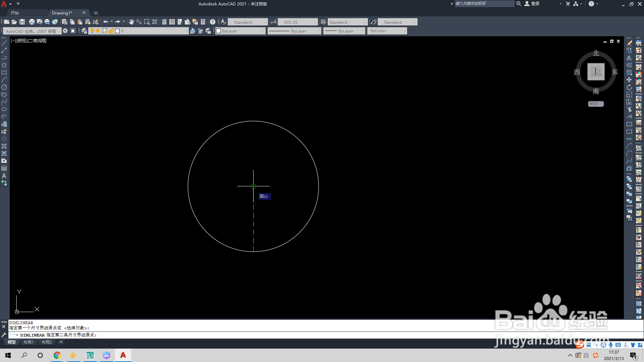Select the Polygon draw tool
The image size is (644, 362).
click(4, 65)
